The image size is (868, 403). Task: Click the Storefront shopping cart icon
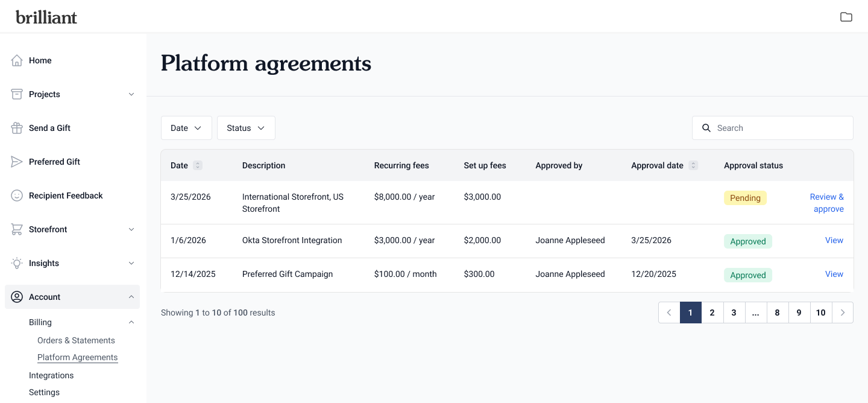(x=17, y=229)
